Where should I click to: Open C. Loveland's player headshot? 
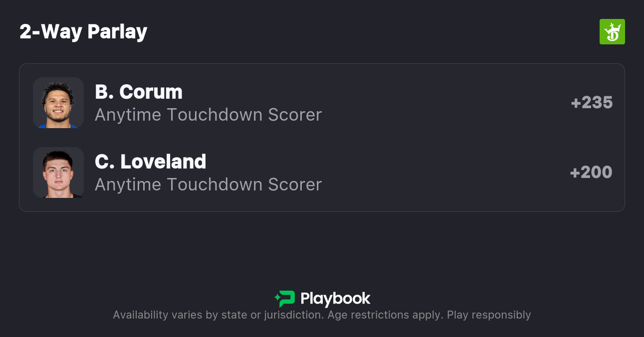58,172
